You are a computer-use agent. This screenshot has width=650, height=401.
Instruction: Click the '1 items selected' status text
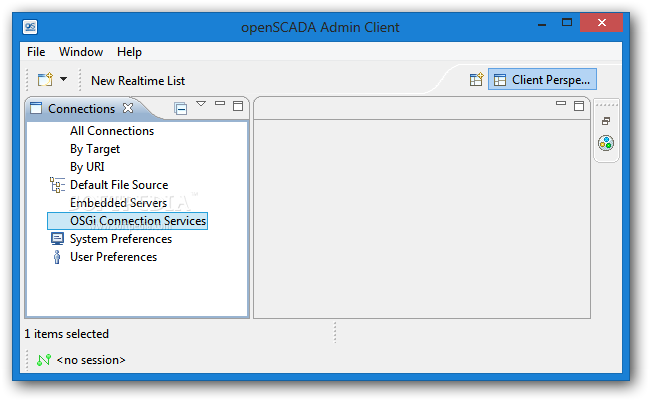pos(66,334)
